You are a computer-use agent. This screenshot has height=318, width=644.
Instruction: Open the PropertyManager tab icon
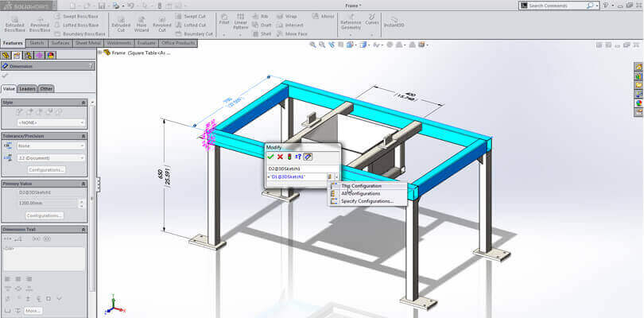[x=17, y=56]
